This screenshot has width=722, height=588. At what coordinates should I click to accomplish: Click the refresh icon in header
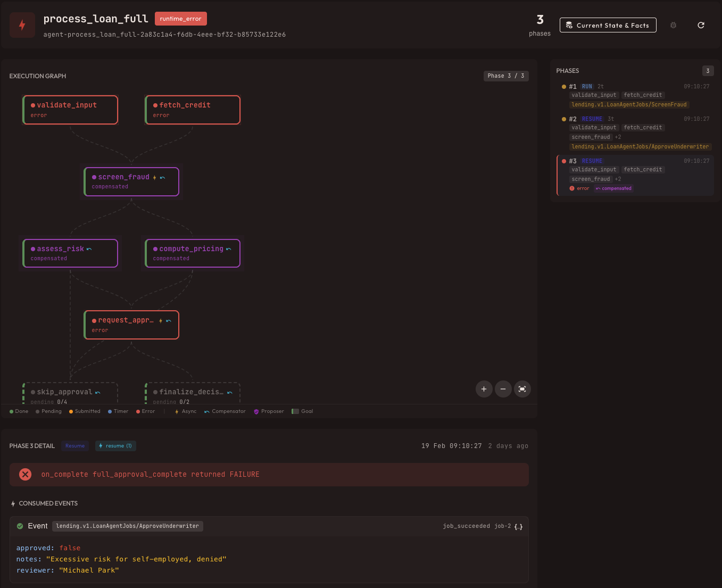(x=701, y=25)
